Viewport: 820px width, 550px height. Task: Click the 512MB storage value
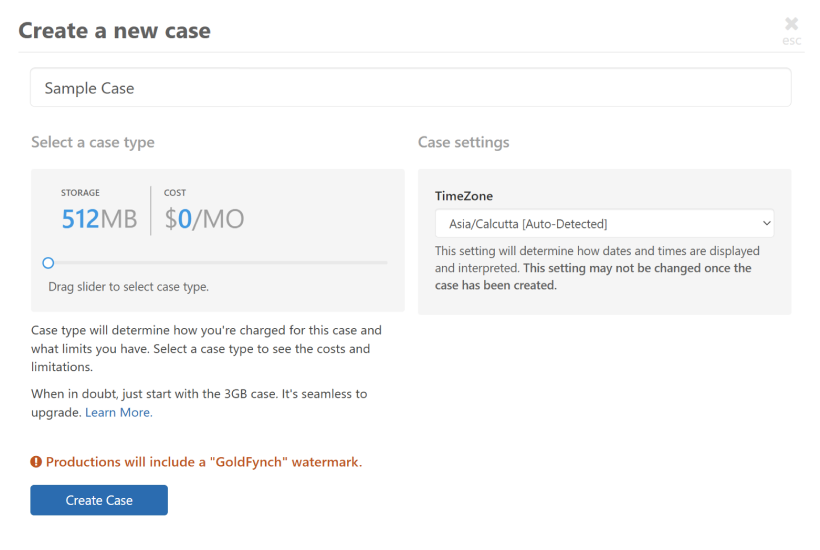99,219
